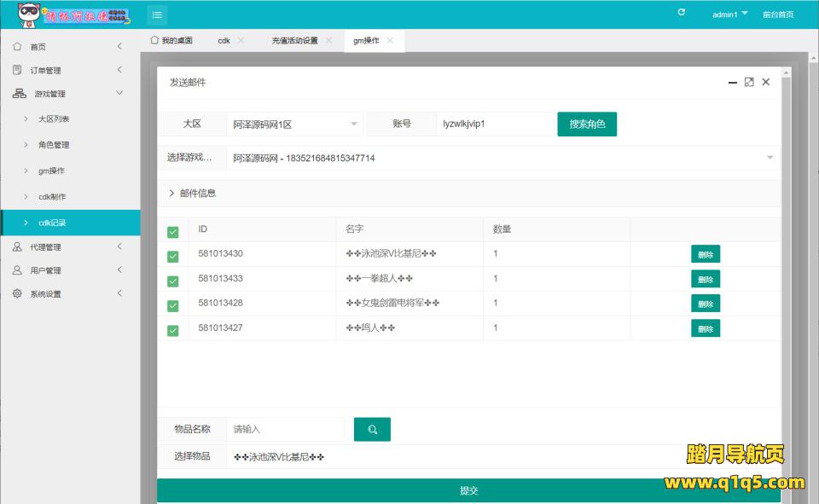This screenshot has width=819, height=504.
Task: Uncheck the row with ID 581013430
Action: pyautogui.click(x=173, y=257)
